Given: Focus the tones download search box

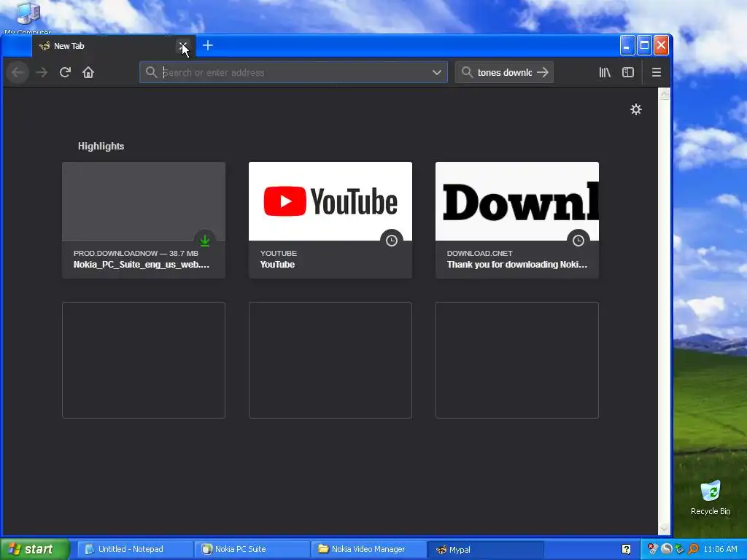Looking at the screenshot, I should pyautogui.click(x=505, y=72).
